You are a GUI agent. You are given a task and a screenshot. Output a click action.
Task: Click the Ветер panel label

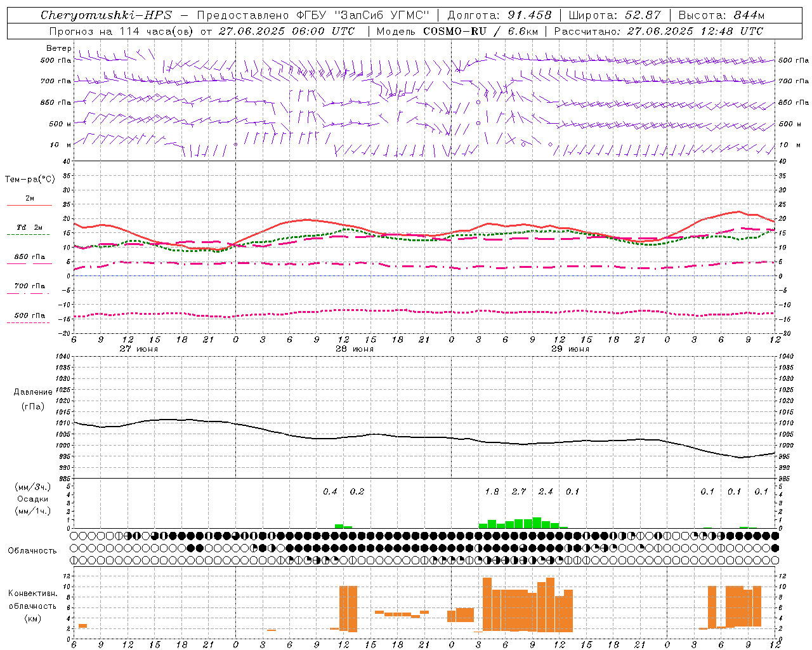click(58, 48)
